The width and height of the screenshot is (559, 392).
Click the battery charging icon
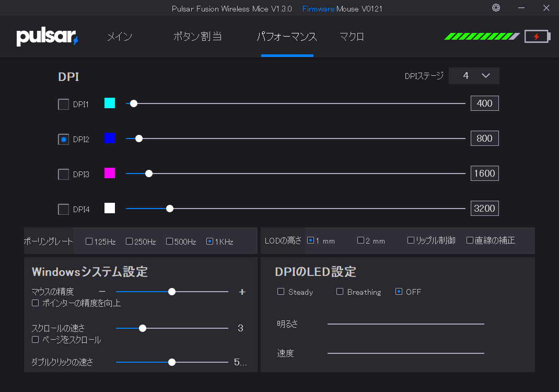[x=537, y=37]
